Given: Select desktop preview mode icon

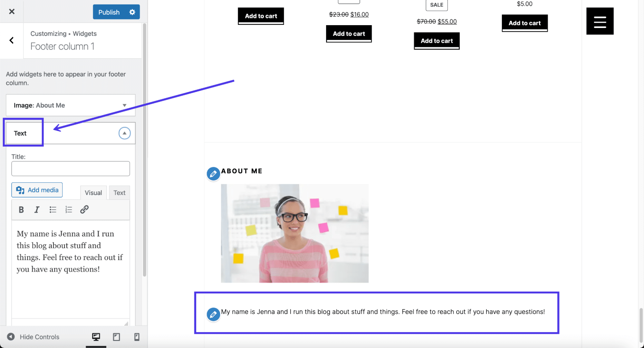Looking at the screenshot, I should click(x=96, y=337).
